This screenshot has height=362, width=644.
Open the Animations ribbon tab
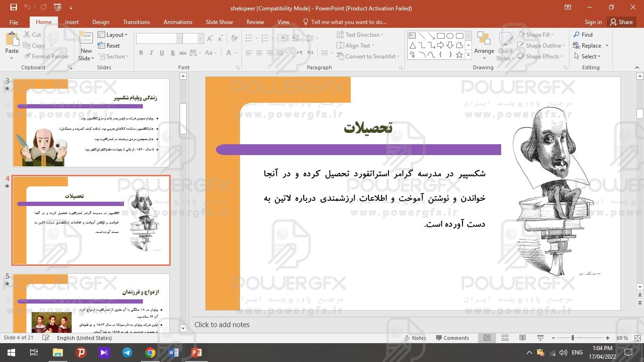[x=178, y=22]
